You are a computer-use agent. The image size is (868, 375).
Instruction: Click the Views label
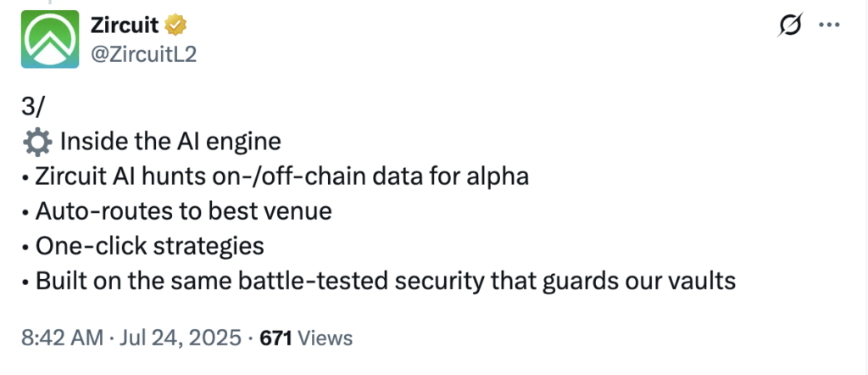click(x=325, y=338)
